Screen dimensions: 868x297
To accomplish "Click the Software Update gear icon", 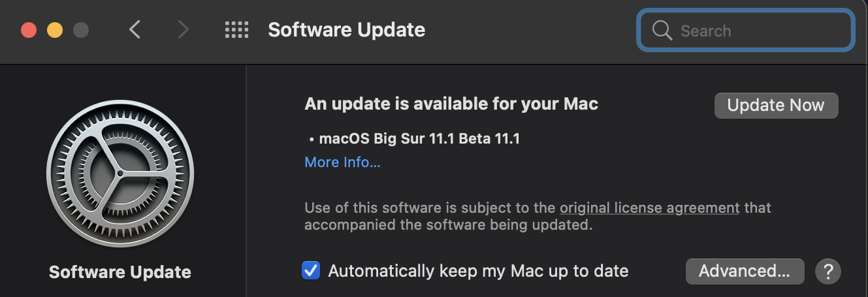I will pos(120,174).
